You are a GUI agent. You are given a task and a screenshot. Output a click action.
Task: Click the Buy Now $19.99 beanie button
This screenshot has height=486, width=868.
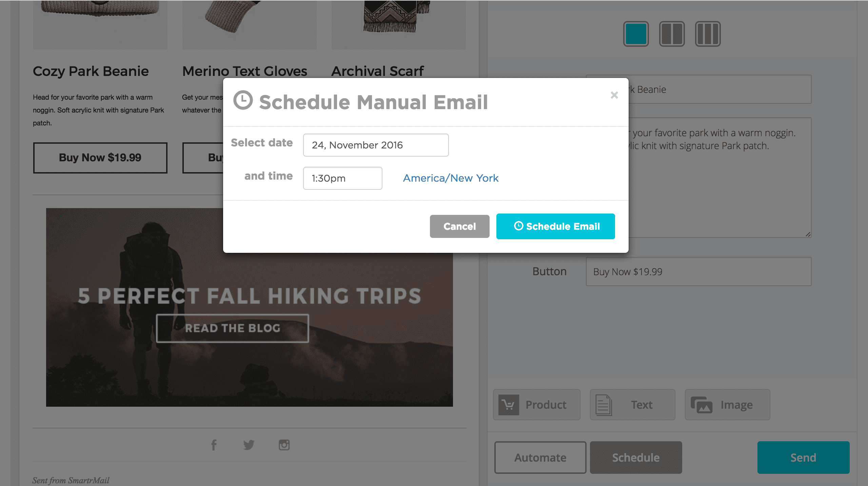click(100, 158)
